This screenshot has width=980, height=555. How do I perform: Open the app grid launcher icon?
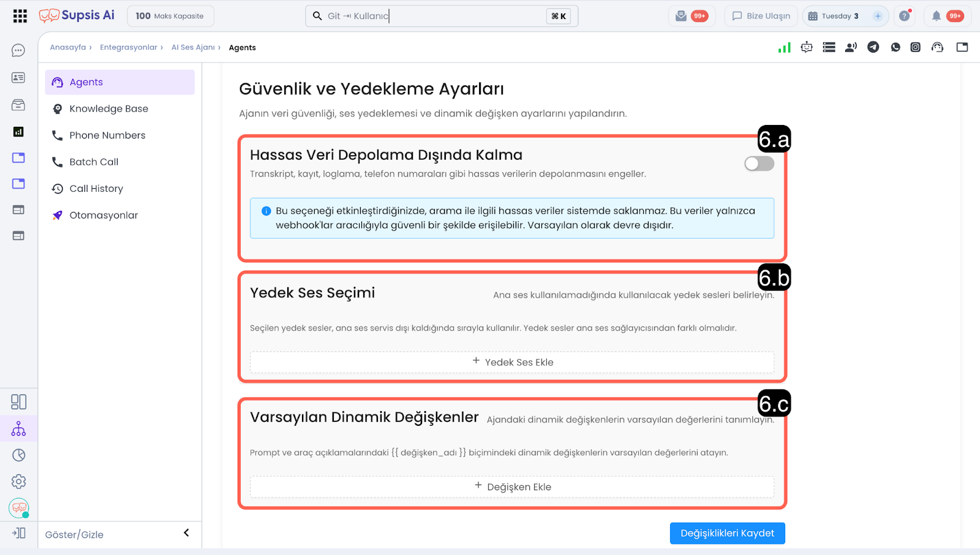[20, 16]
